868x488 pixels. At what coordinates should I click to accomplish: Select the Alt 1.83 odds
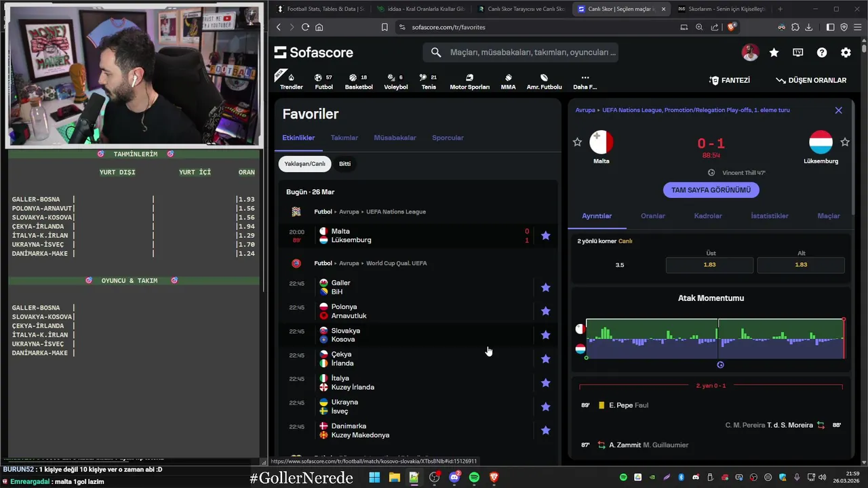coord(801,264)
